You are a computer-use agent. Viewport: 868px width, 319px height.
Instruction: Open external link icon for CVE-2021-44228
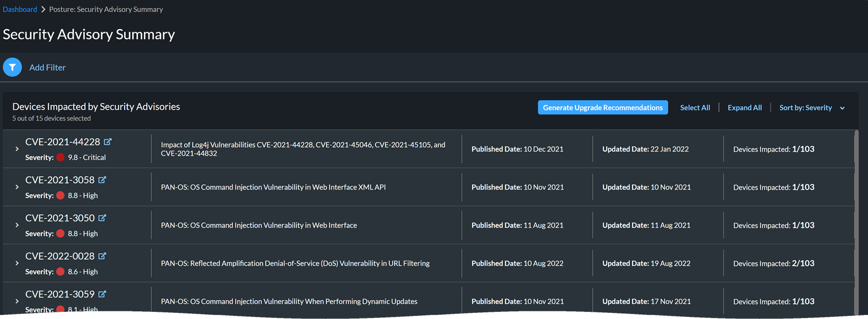pyautogui.click(x=108, y=142)
